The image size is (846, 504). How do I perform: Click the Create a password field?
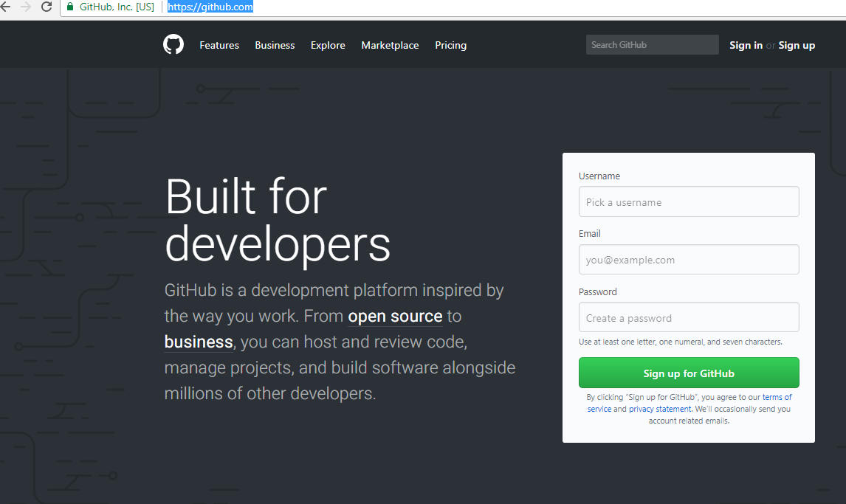coord(688,317)
